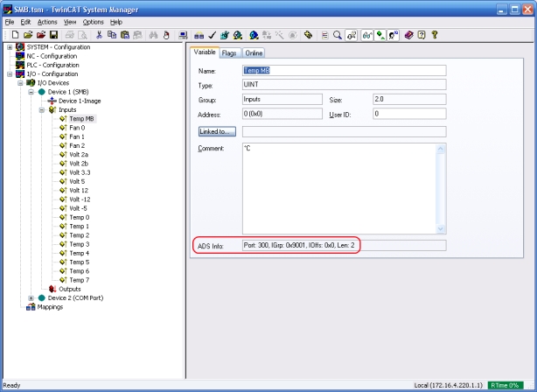Select the Outputs tree item
The width and height of the screenshot is (537, 392).
(x=69, y=290)
